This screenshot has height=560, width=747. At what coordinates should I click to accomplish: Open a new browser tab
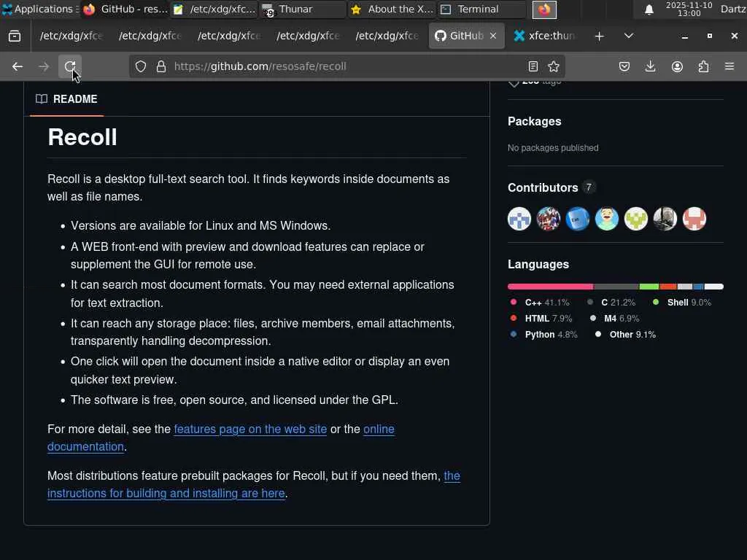tap(599, 36)
